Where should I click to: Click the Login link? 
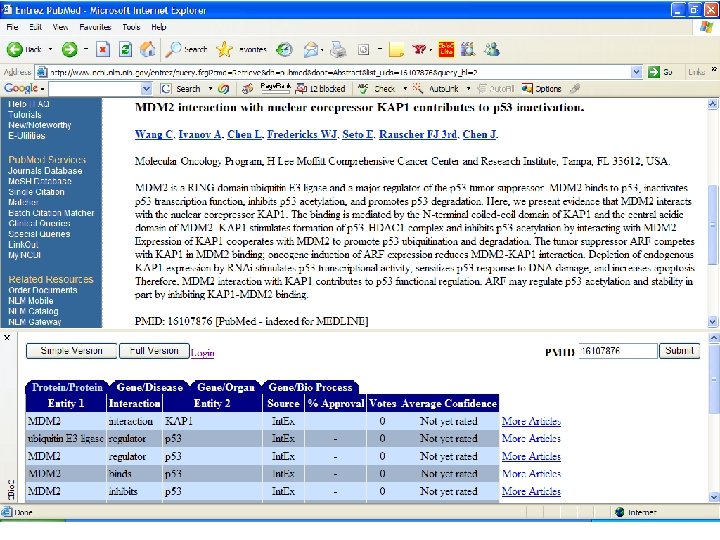(203, 353)
